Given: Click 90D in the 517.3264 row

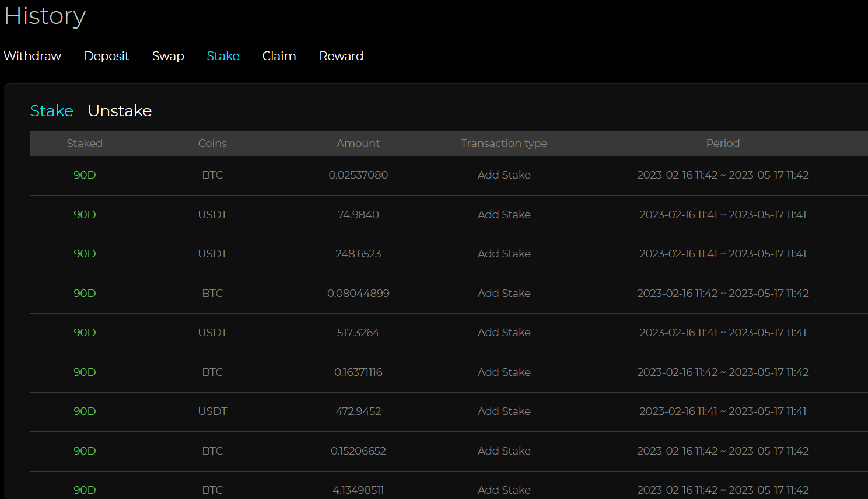Looking at the screenshot, I should tap(85, 333).
